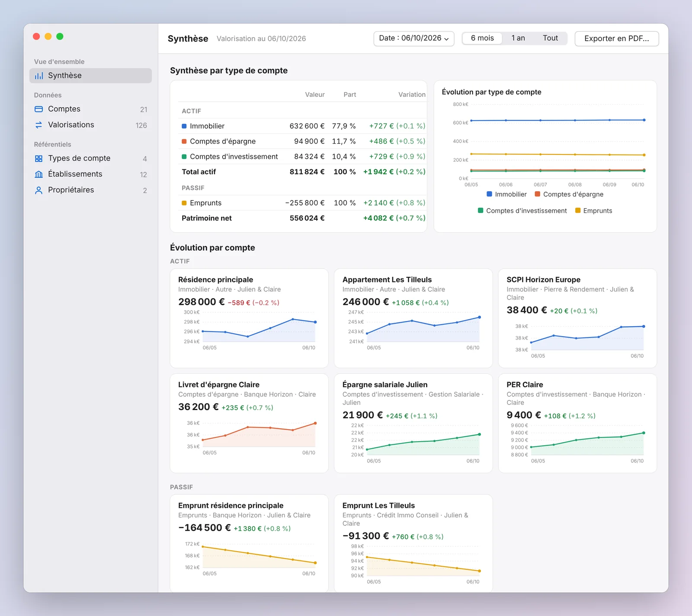Click the blue Immobilier swatch in table
This screenshot has width=692, height=616.
point(184,126)
